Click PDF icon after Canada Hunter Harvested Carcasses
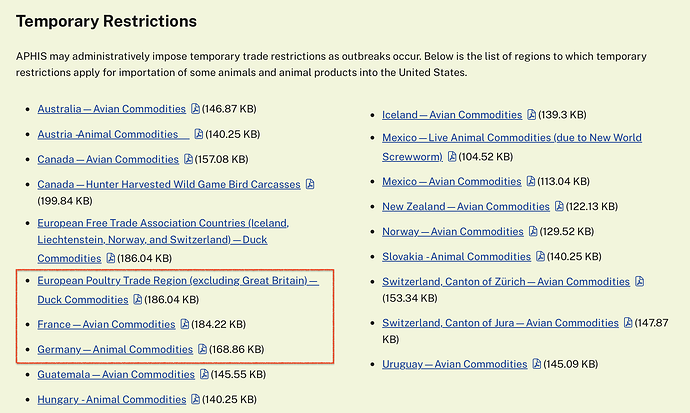Screen dimensions: 690x413 coord(310,184)
